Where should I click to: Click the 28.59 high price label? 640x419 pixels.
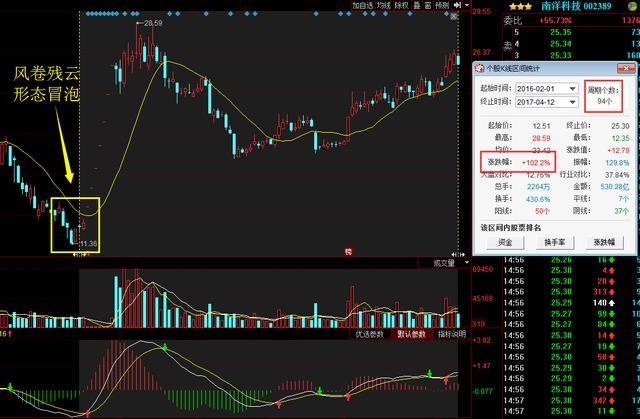pos(153,23)
